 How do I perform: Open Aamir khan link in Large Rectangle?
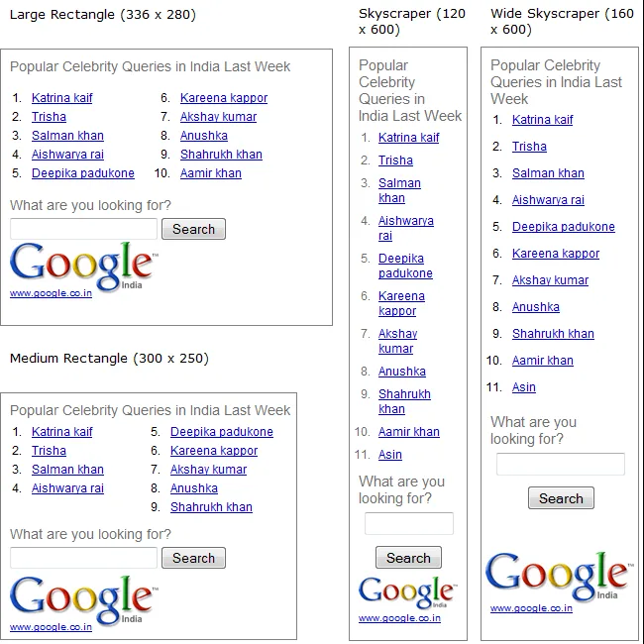[211, 173]
